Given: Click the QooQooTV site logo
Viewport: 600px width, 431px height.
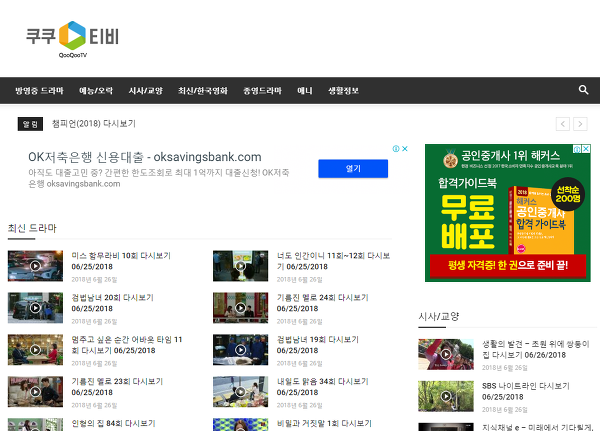Looking at the screenshot, I should pyautogui.click(x=72, y=39).
